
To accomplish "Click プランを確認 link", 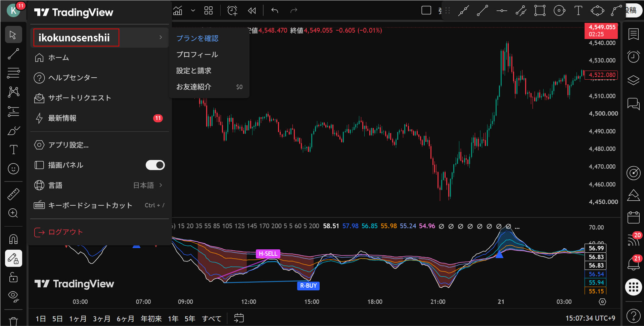I will pos(197,38).
